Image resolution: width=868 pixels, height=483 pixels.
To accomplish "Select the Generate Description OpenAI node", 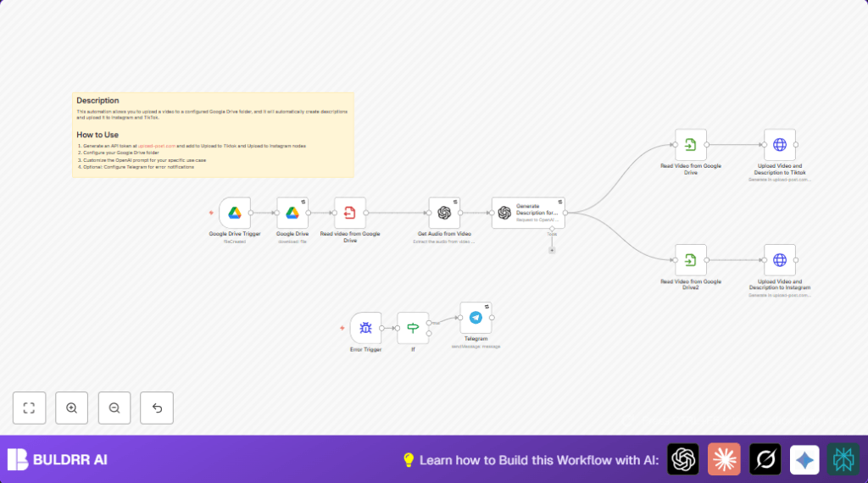I will (x=528, y=213).
